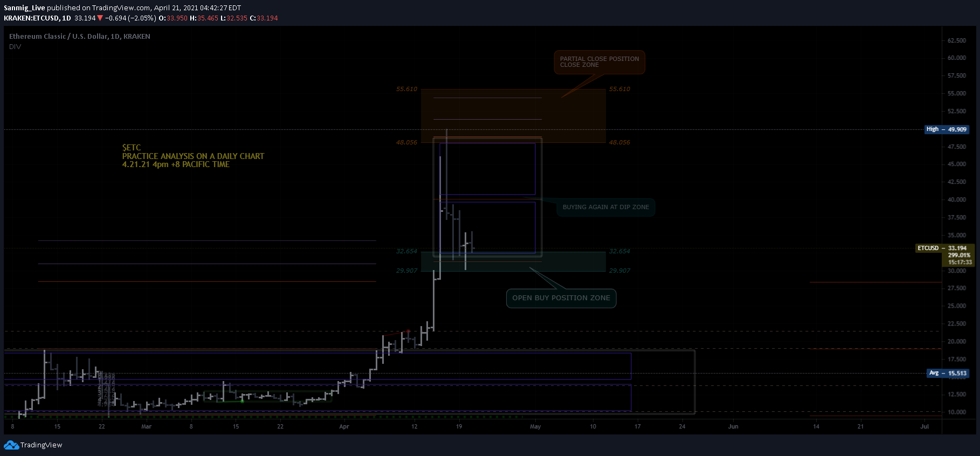Click the TradingView brand text link
Image resolution: width=980 pixels, height=456 pixels.
pyautogui.click(x=42, y=445)
